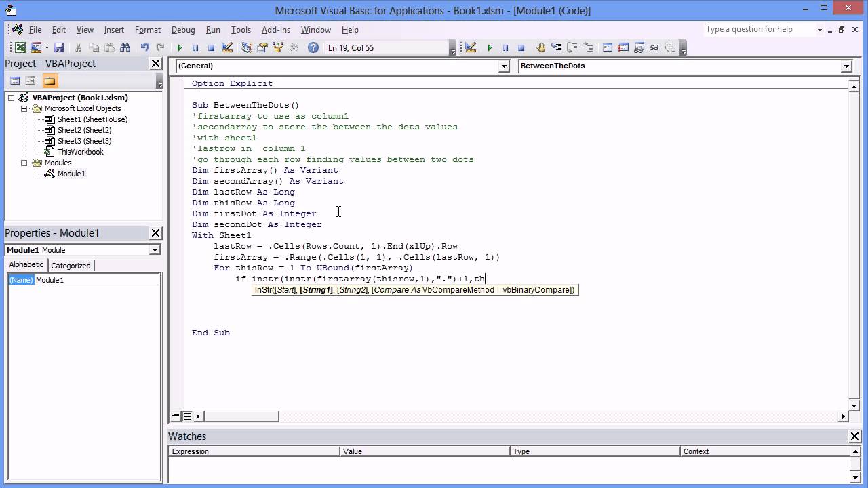Open the help question box dropdown arrow
This screenshot has width=868, height=488.
[x=820, y=30]
